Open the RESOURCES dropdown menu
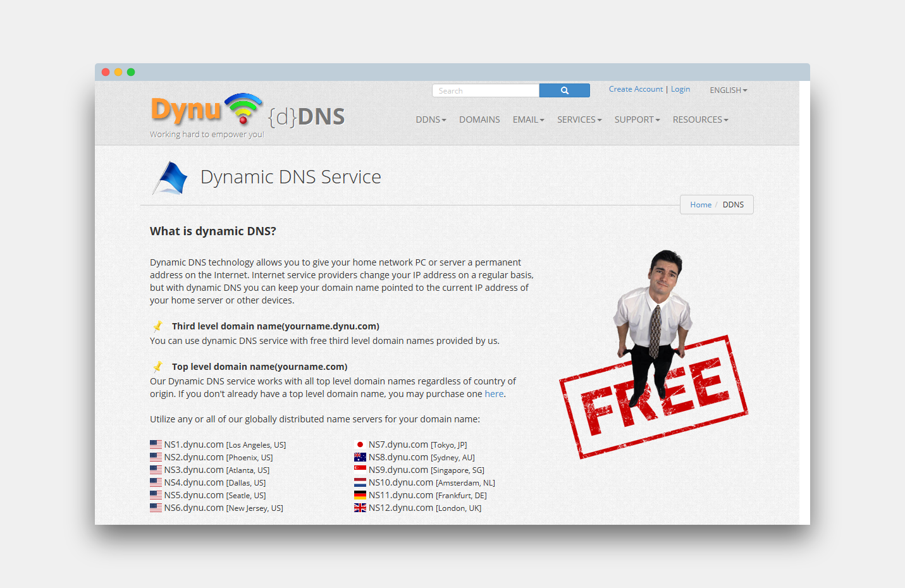Viewport: 905px width, 588px height. tap(700, 119)
